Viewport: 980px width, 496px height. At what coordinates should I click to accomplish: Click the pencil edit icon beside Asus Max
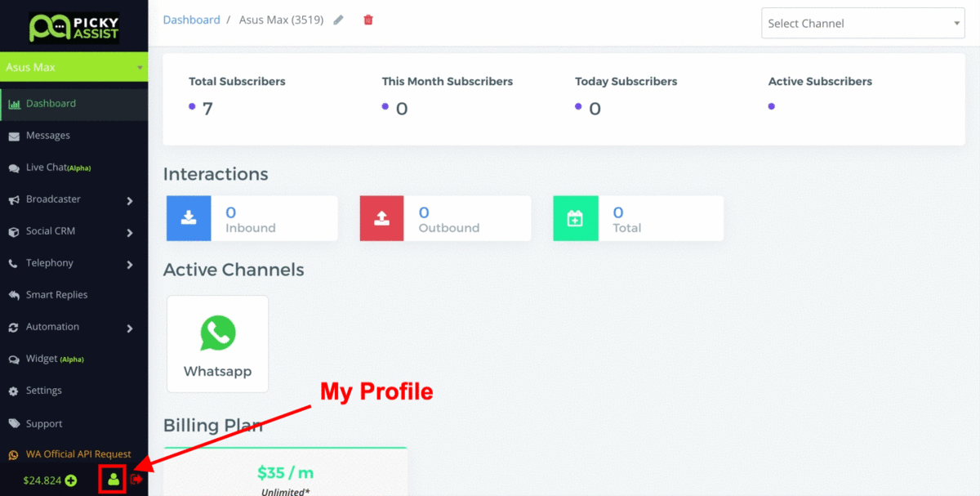(x=339, y=20)
